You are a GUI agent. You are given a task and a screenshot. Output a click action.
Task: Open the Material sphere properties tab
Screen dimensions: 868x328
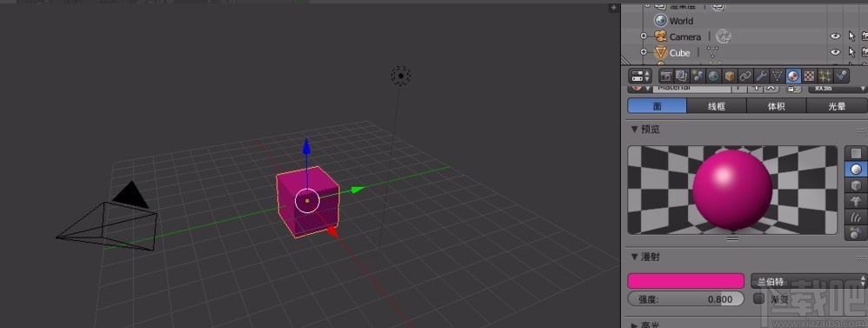click(794, 76)
